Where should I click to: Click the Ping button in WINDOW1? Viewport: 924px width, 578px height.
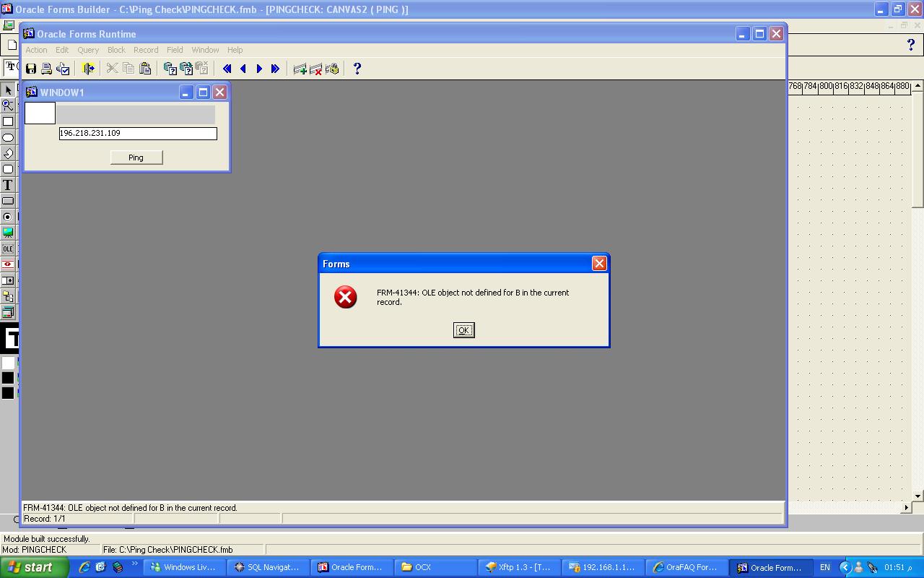(136, 158)
